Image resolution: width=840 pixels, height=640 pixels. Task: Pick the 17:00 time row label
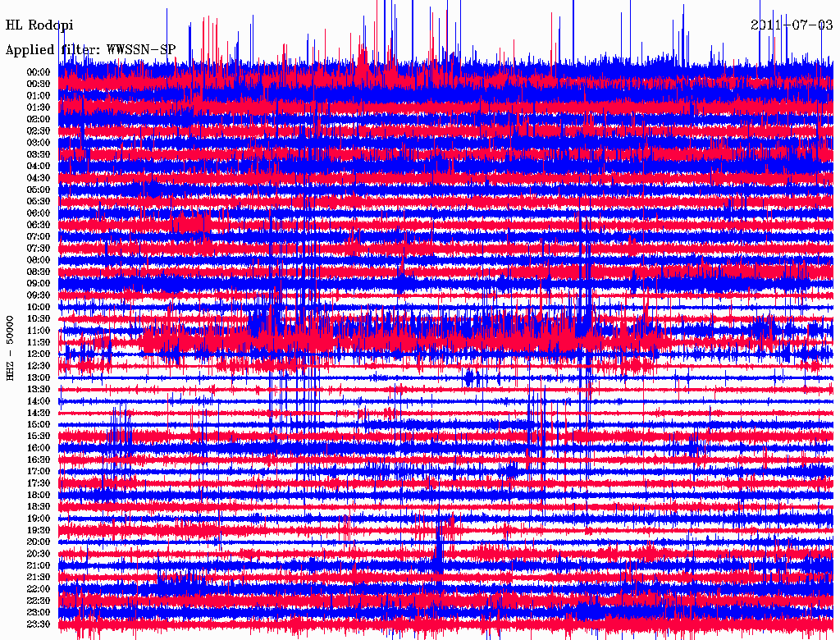(39, 472)
